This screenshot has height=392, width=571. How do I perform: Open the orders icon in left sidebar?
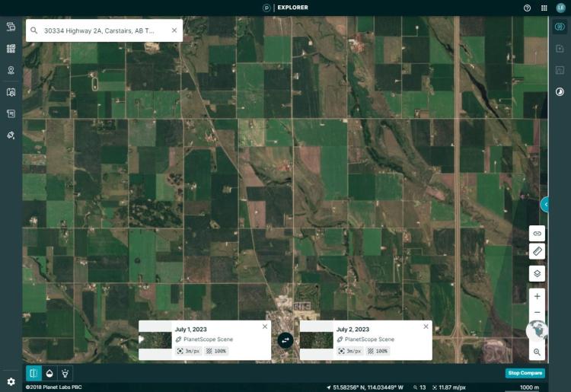point(11,114)
